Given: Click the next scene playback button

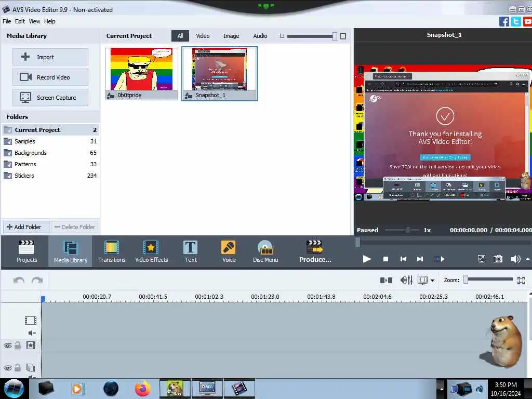Looking at the screenshot, I should pyautogui.click(x=440, y=259).
